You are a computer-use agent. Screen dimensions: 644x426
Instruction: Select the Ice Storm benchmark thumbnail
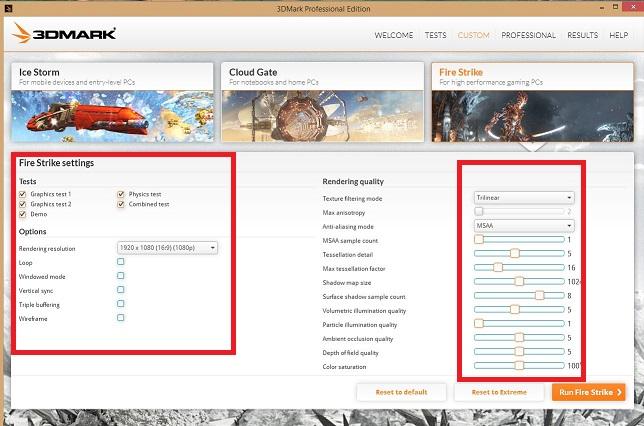pyautogui.click(x=113, y=102)
